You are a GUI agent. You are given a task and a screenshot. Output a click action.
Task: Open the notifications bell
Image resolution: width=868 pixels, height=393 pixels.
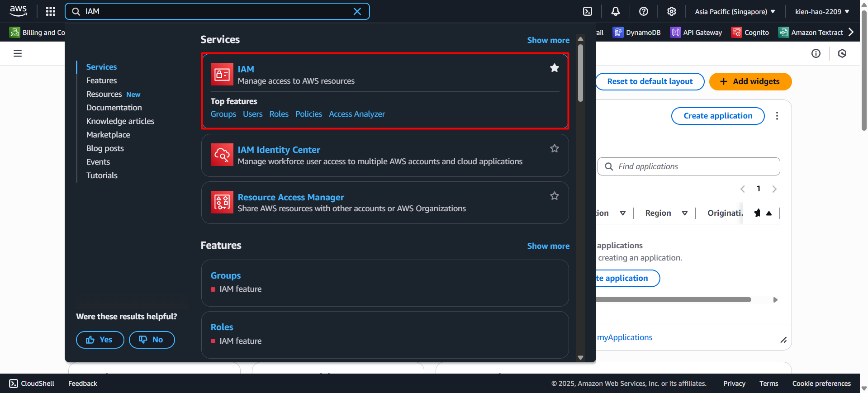(615, 11)
